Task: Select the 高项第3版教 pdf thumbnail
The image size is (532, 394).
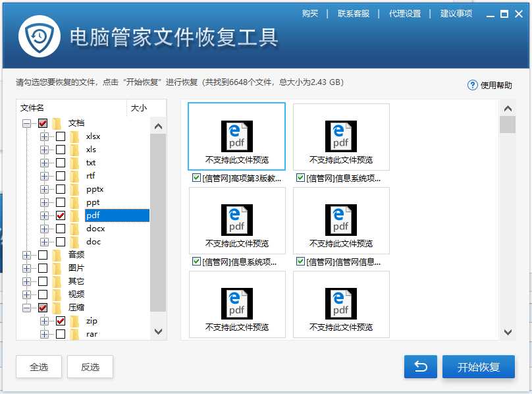Action: click(x=236, y=136)
